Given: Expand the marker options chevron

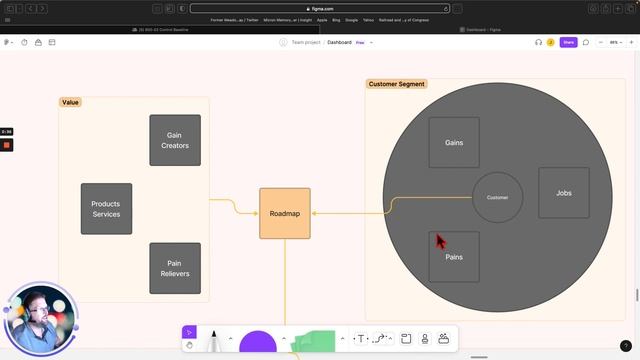Looking at the screenshot, I should 230,338.
